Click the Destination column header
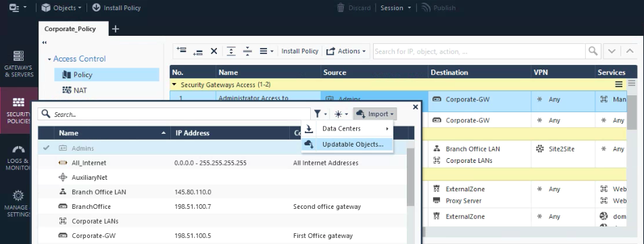The height and width of the screenshot is (244, 644). pyautogui.click(x=479, y=72)
